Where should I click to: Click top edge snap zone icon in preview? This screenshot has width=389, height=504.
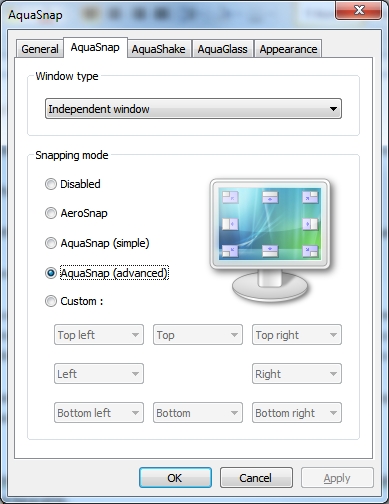click(270, 197)
